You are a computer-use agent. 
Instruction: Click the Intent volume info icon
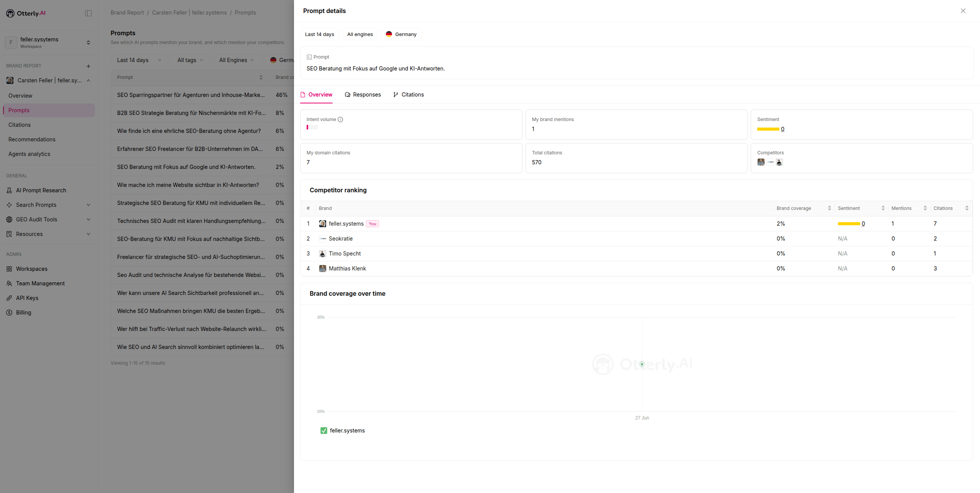340,120
